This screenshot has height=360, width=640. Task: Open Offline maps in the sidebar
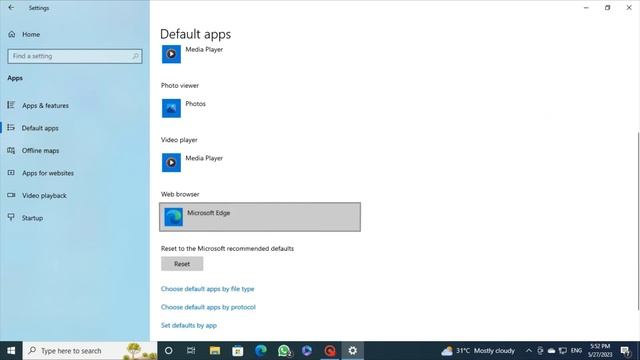[40, 151]
